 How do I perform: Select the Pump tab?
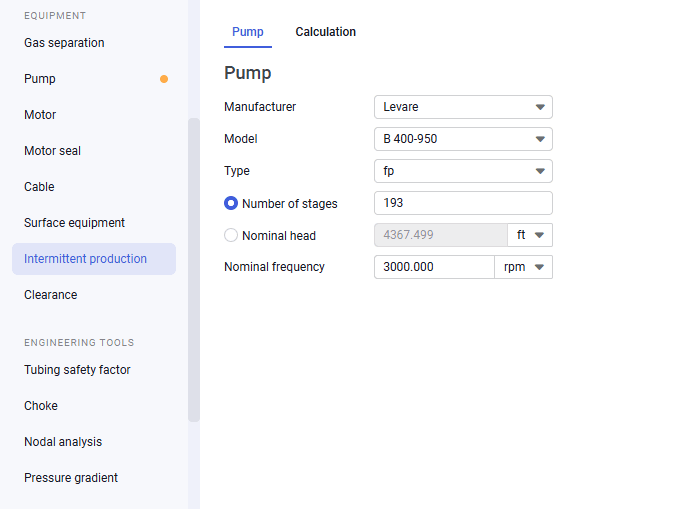[x=248, y=32]
